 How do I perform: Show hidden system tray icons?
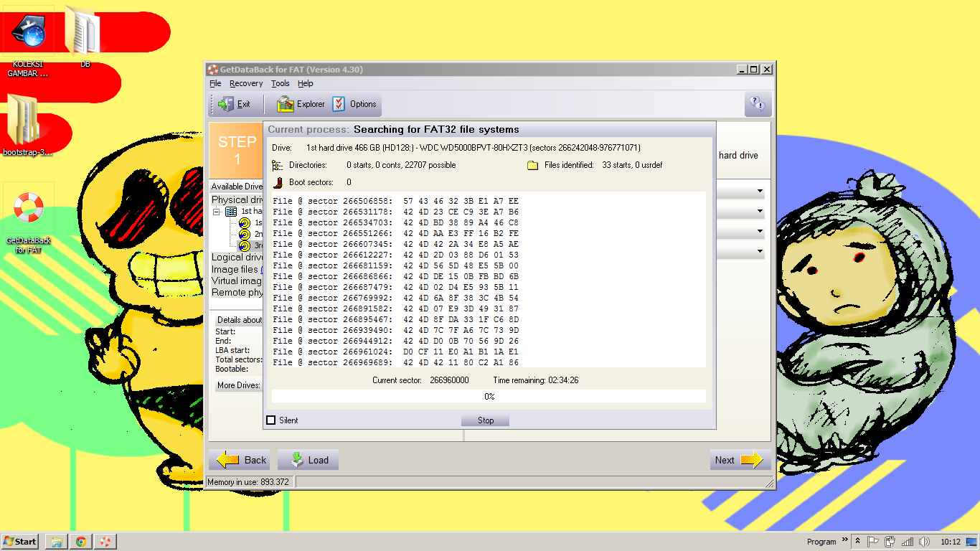857,542
